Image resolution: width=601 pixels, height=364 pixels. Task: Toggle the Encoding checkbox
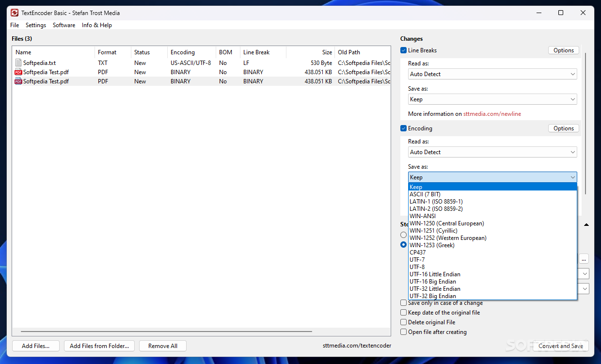click(403, 128)
